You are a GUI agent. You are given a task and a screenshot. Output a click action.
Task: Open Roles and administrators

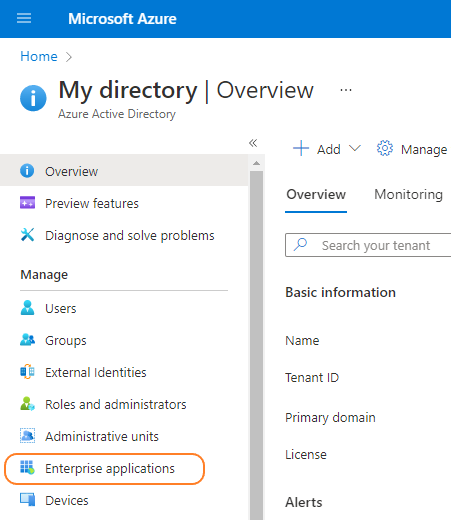point(116,404)
